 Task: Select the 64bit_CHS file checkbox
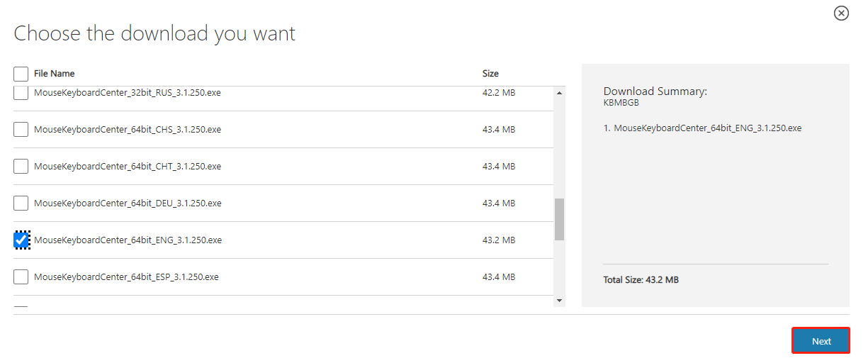[21, 130]
